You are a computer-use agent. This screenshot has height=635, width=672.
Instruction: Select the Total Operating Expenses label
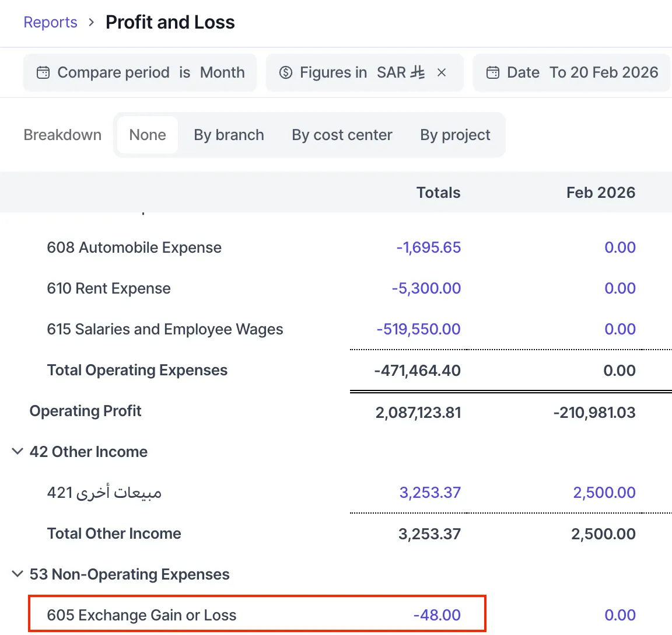[137, 370]
